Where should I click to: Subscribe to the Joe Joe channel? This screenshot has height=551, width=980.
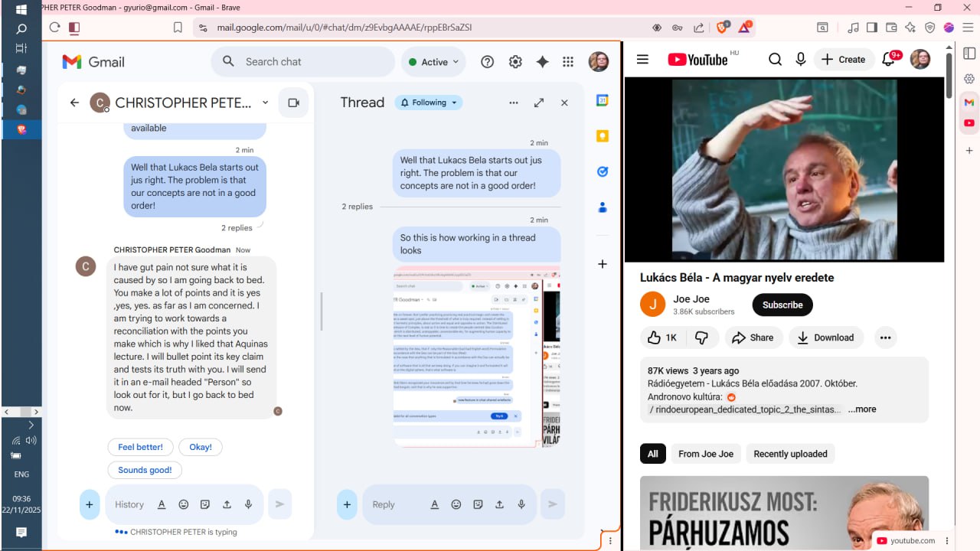point(782,305)
